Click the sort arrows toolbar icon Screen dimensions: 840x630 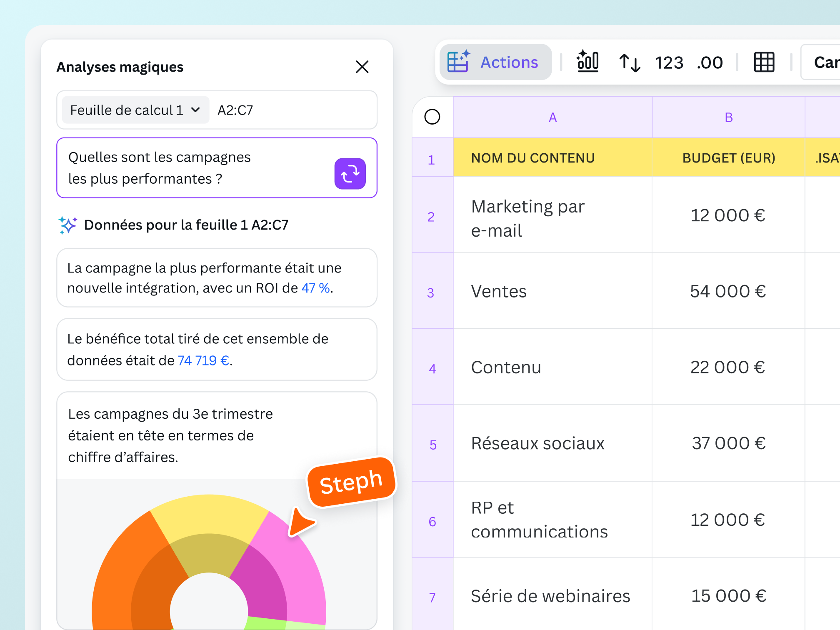coord(629,62)
